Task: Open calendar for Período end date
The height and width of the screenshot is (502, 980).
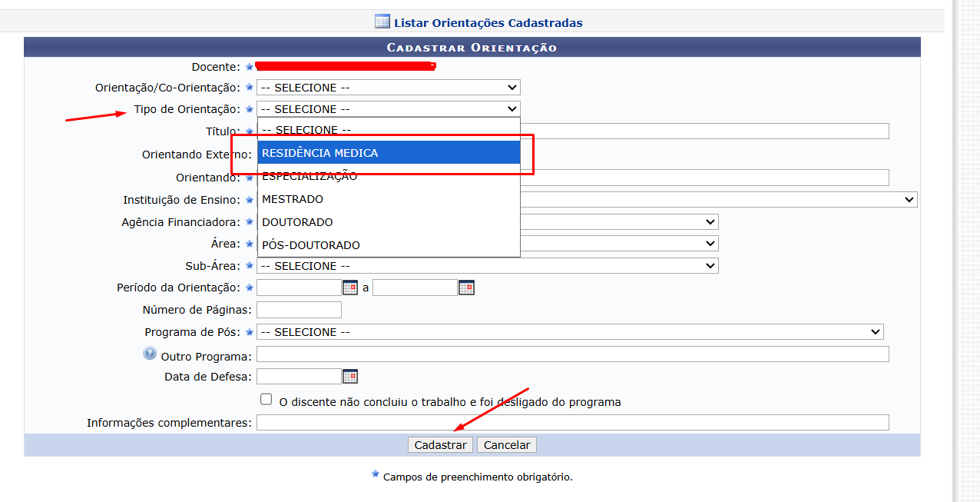Action: [x=466, y=288]
